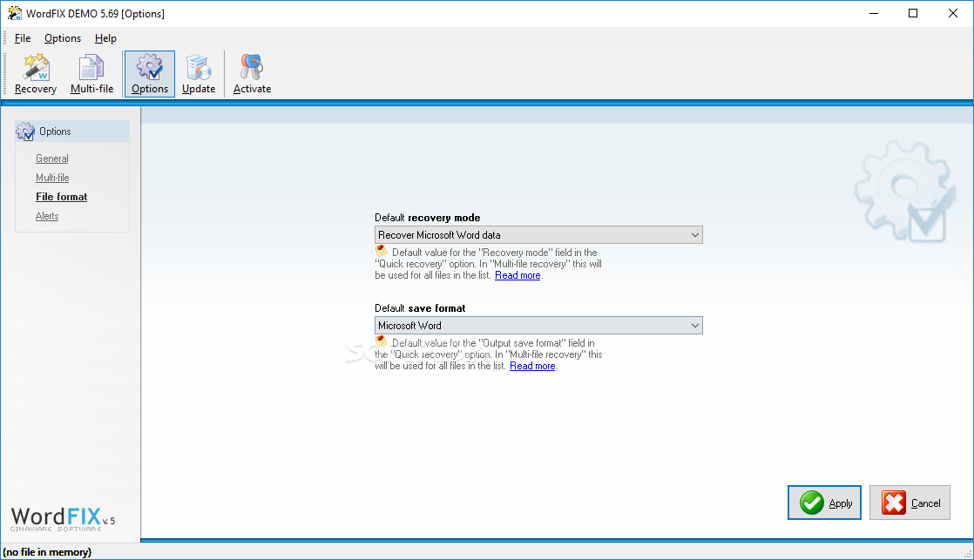This screenshot has width=974, height=560.
Task: Click the WordFIX v.5 logo
Action: click(63, 518)
